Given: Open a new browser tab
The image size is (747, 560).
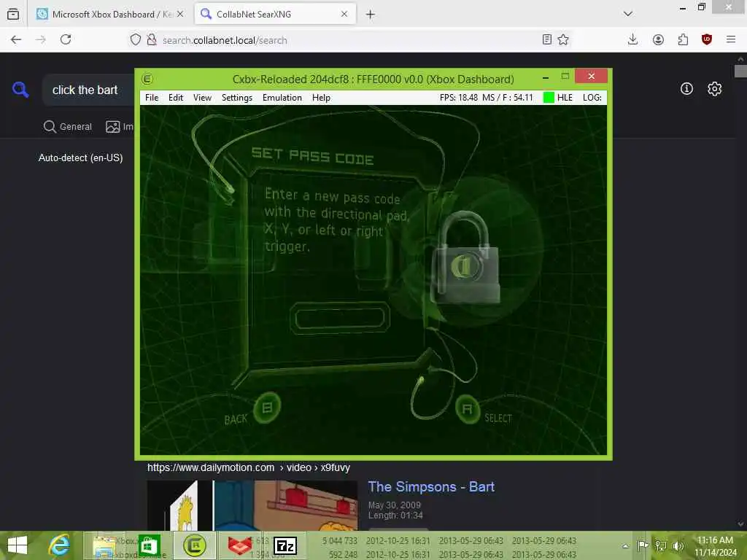Looking at the screenshot, I should tap(370, 15).
